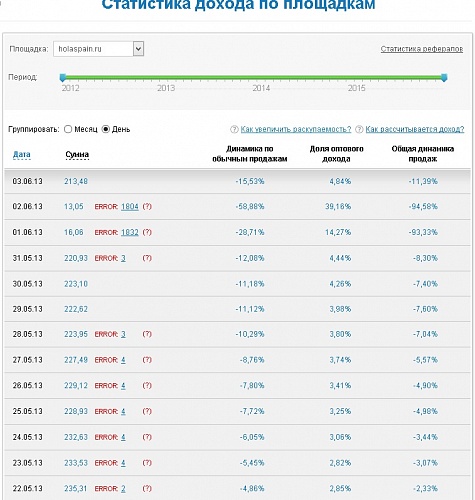Image resolution: width=475 pixels, height=500 pixels.
Task: Click the holaspain.ru site selection field
Action: pos(98,49)
